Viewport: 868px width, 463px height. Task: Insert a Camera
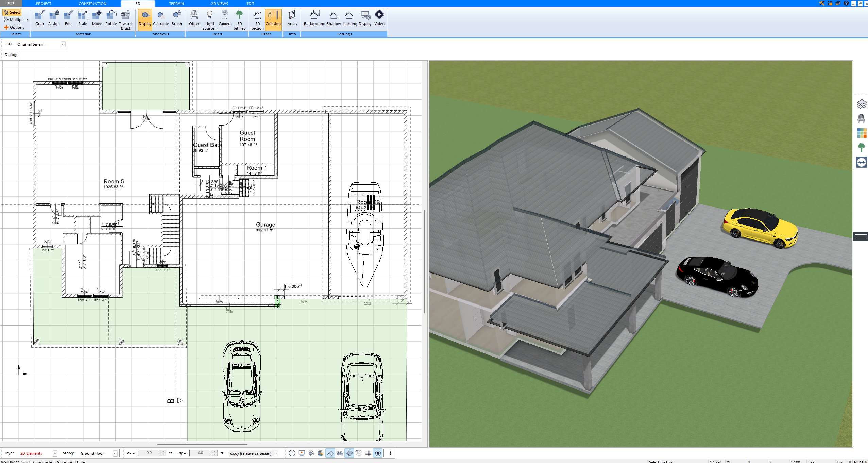point(225,18)
